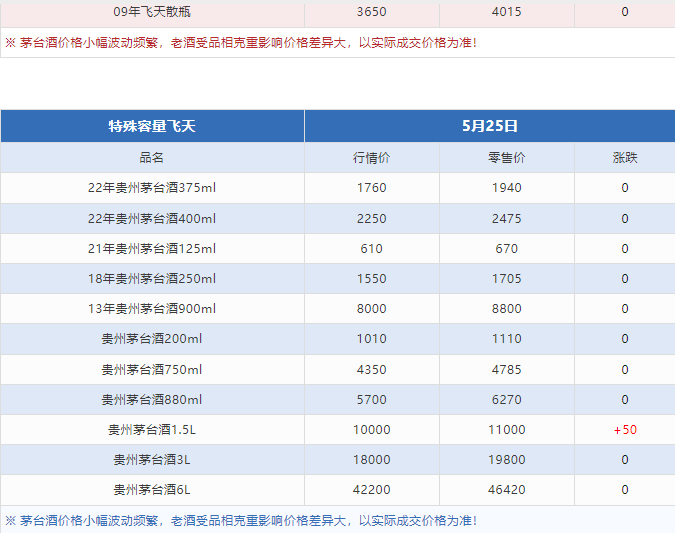Click retail price 46420 cell
This screenshot has height=533, width=675.
tap(507, 490)
